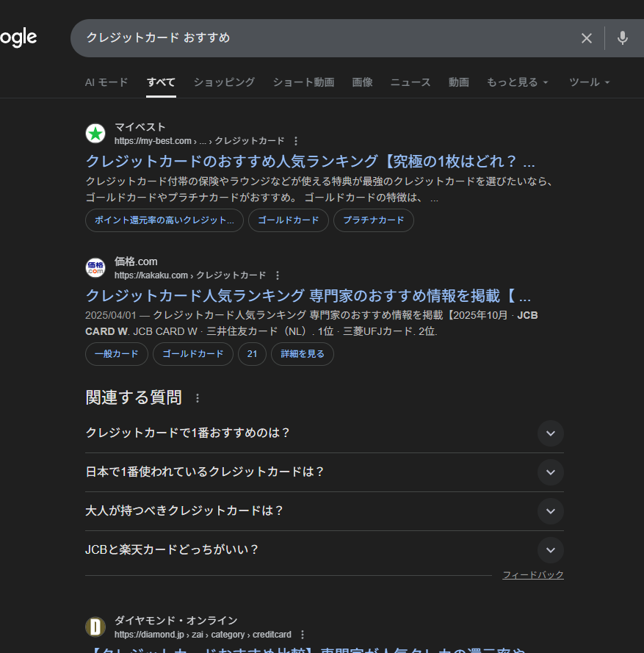Expand the question クレジットカードで1番おすすめのは？
Screen dimensions: 644x653
(550, 433)
